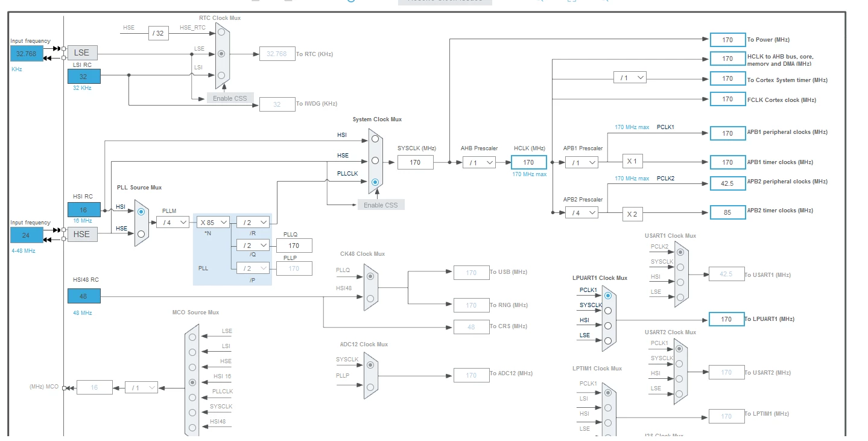
Task: Select PCLK1 in LPUART1 Clock Mux
Action: (x=608, y=296)
